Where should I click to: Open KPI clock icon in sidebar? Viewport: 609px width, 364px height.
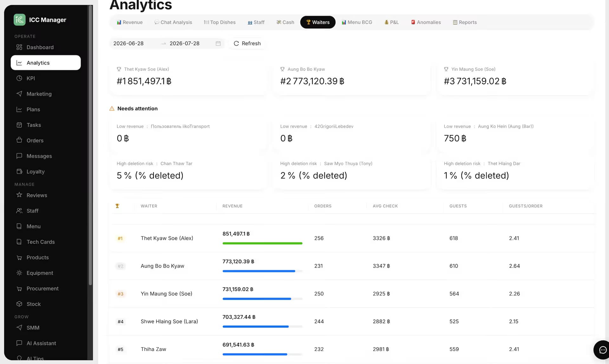(19, 78)
